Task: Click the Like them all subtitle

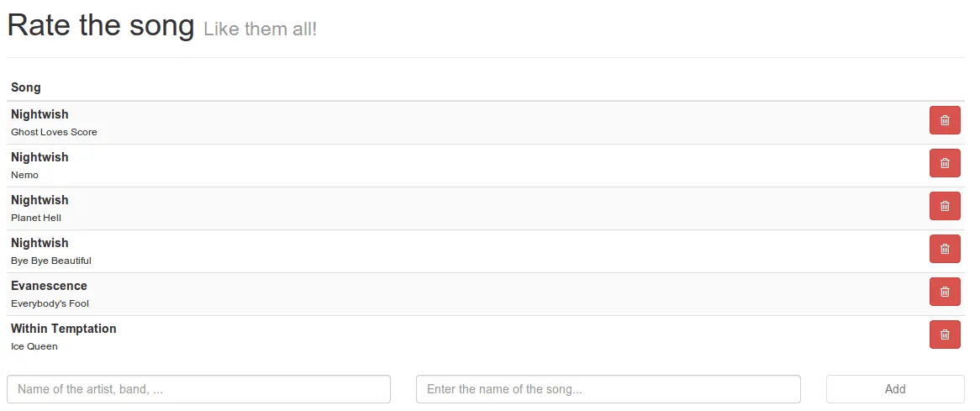Action: pyautogui.click(x=261, y=29)
